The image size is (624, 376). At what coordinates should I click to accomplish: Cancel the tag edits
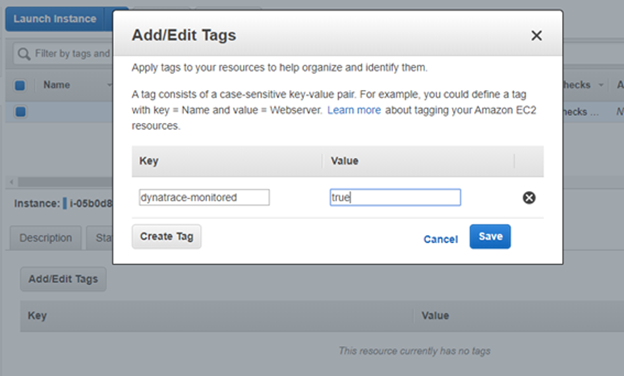pos(441,239)
